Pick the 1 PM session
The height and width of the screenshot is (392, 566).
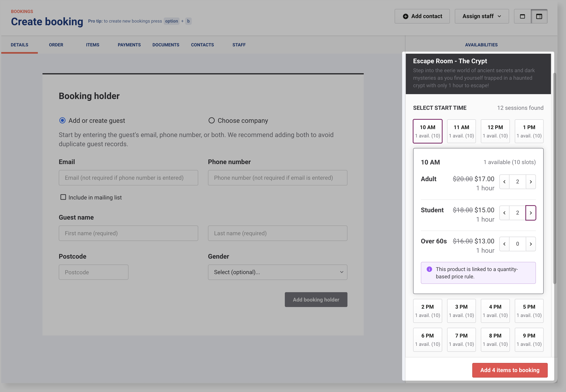tap(529, 131)
